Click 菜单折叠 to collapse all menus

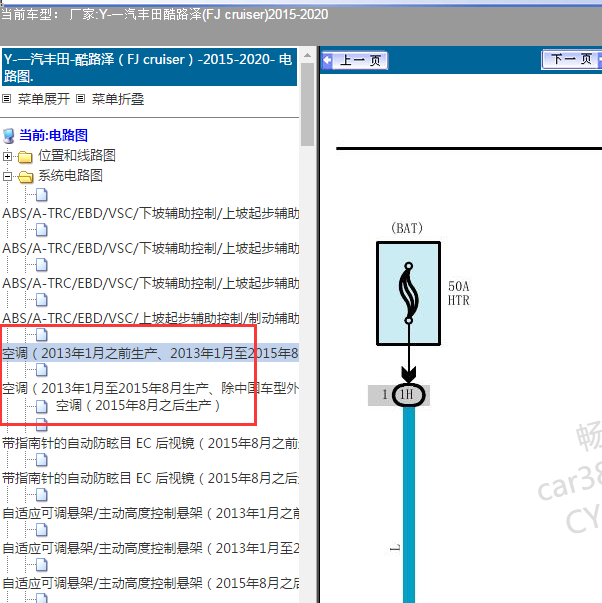[x=118, y=99]
